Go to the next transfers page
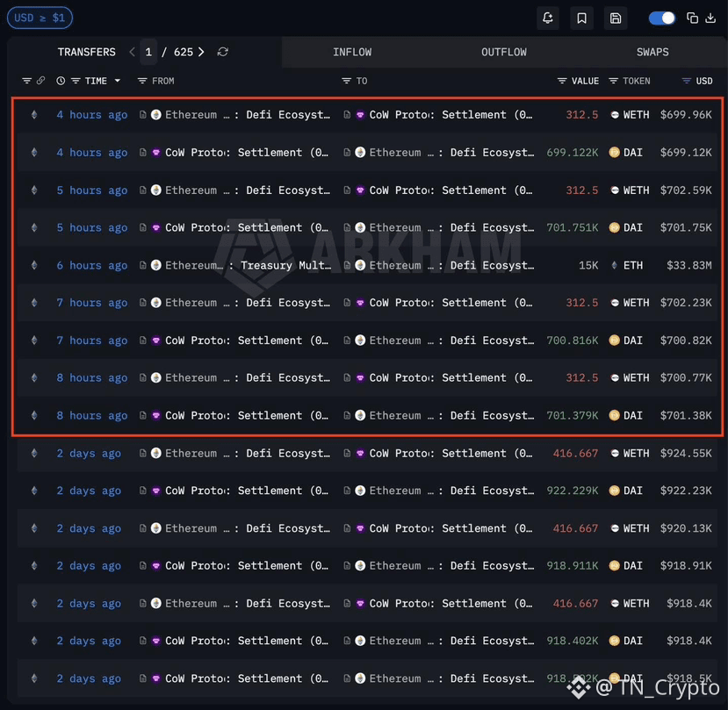 pyautogui.click(x=201, y=52)
